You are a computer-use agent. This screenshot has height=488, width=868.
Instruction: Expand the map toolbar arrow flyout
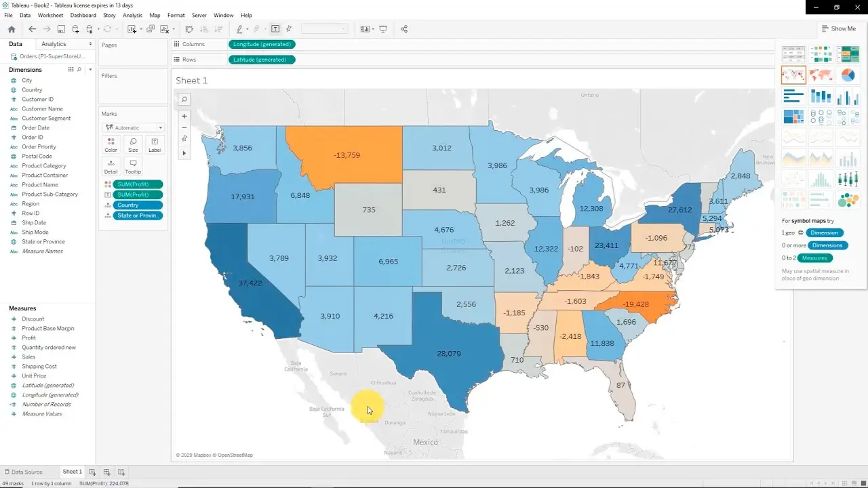(184, 153)
